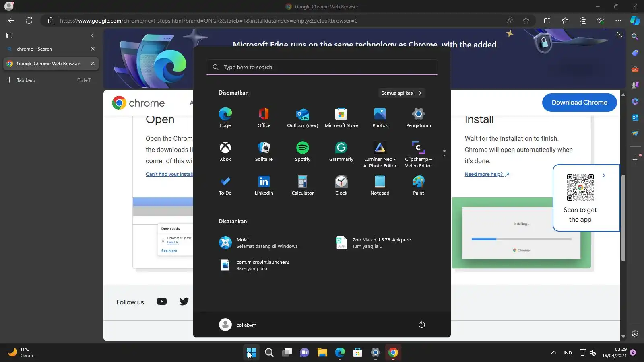Open the tab actions menu icon
Viewport: 644px width, 362px height.
click(9, 35)
